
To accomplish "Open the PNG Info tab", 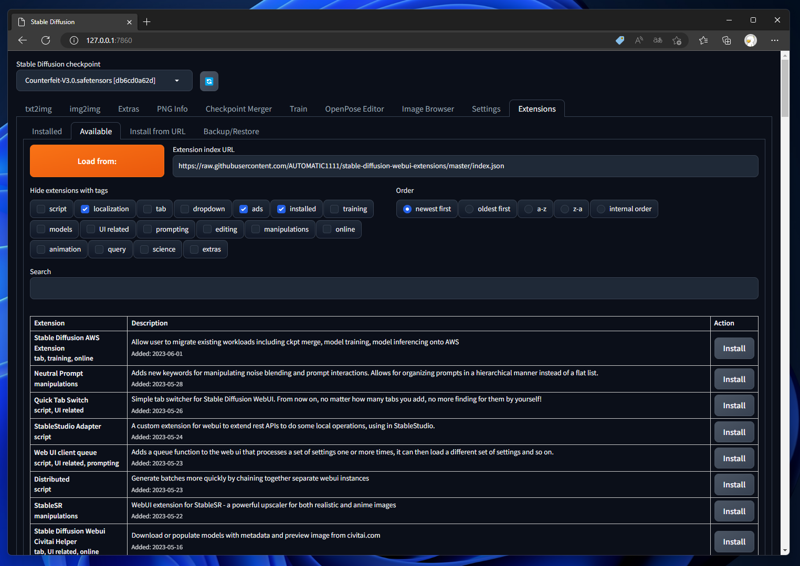I will (172, 109).
